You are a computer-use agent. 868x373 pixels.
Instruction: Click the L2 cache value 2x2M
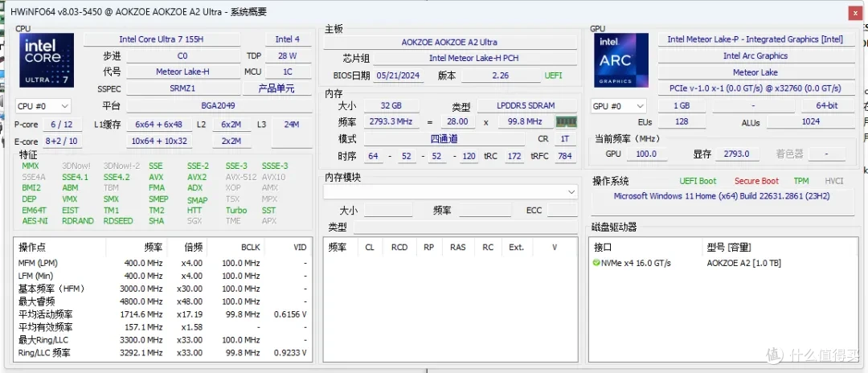click(x=231, y=141)
